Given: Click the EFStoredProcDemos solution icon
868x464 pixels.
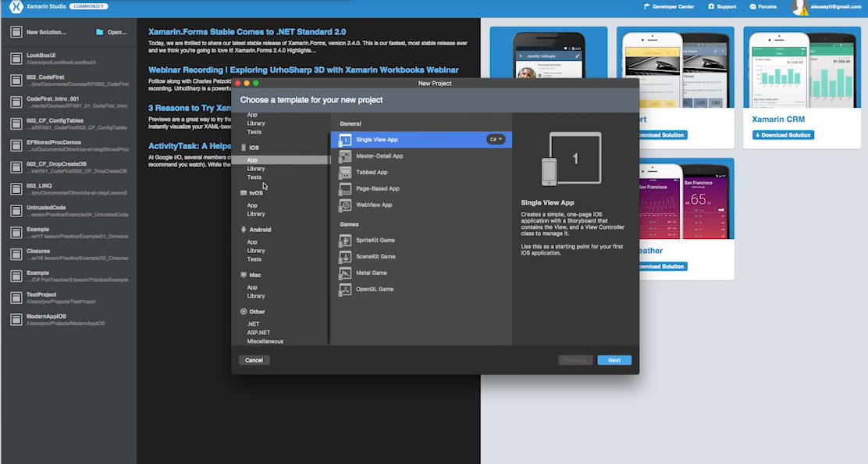Looking at the screenshot, I should coord(16,145).
